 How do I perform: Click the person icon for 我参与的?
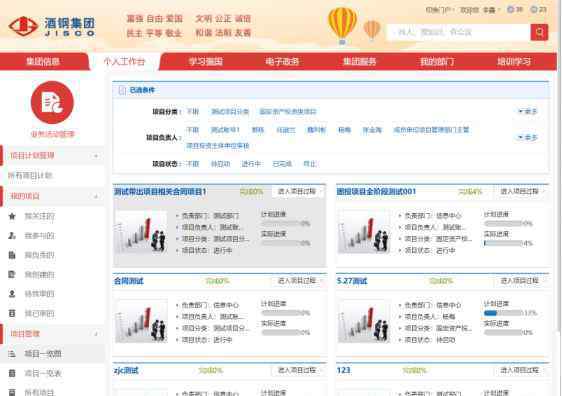pyautogui.click(x=12, y=235)
